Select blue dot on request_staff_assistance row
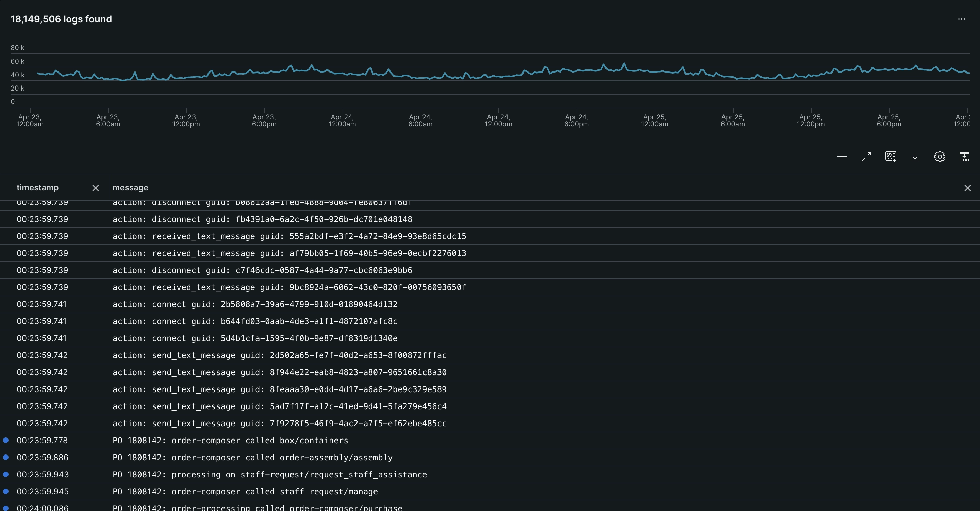980x511 pixels. 6,475
